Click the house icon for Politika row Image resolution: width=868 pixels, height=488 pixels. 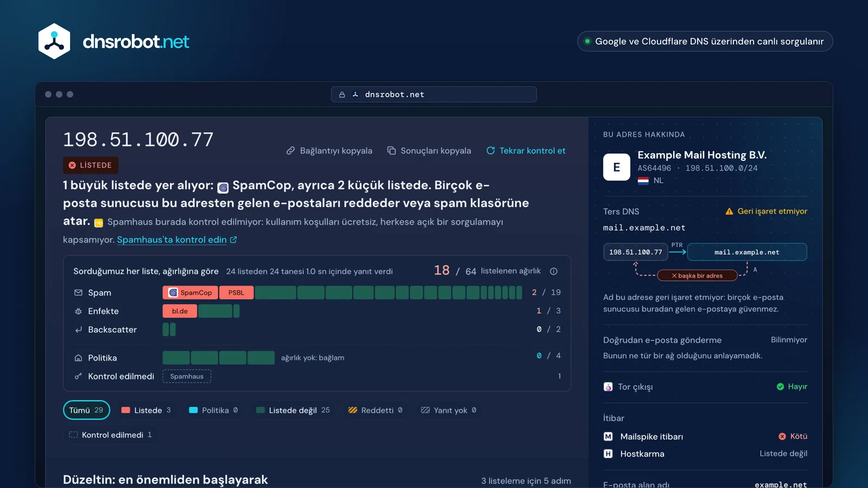[x=78, y=358]
